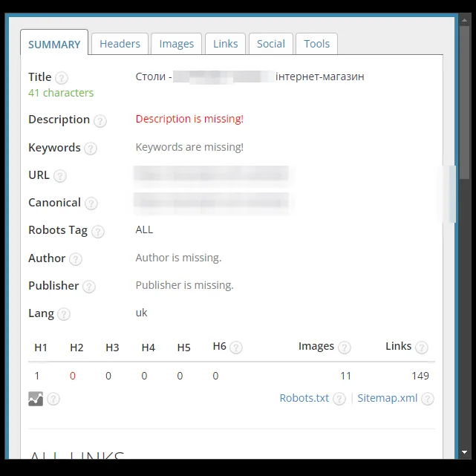Click the help icon next to Description
476x476 pixels.
100,120
